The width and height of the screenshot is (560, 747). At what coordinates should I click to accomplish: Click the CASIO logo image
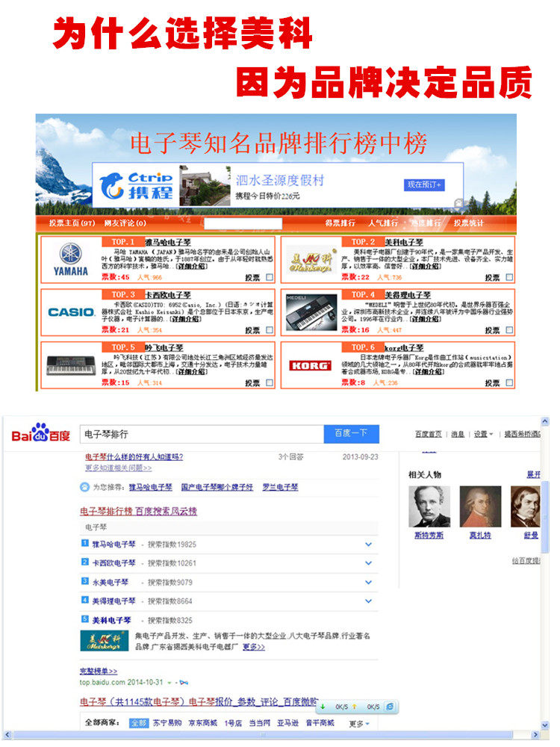72,312
